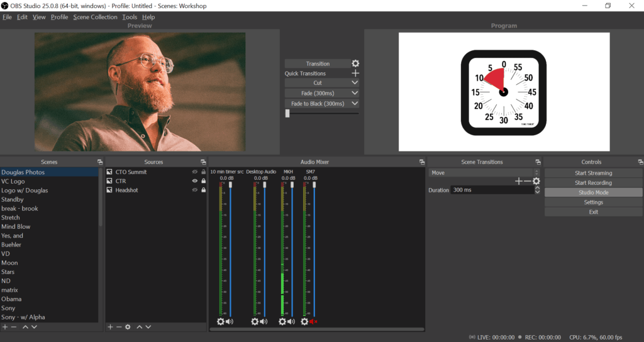Open Transition settings gear icon

pyautogui.click(x=355, y=63)
